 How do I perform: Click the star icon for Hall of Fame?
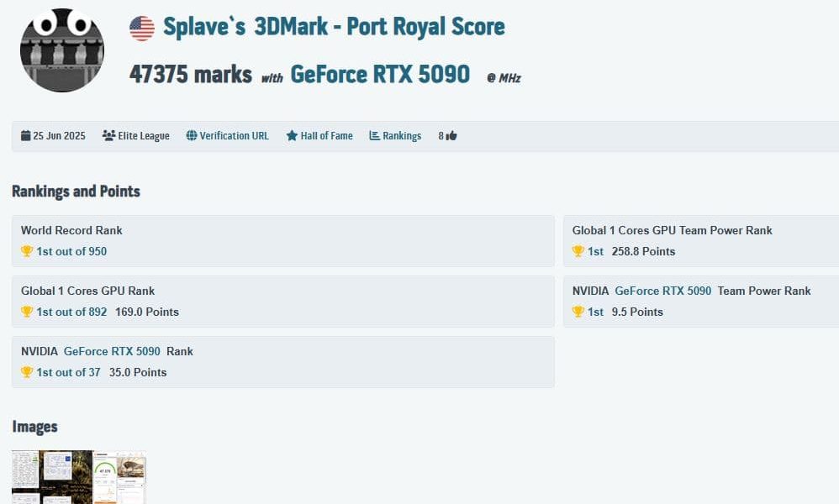point(292,135)
